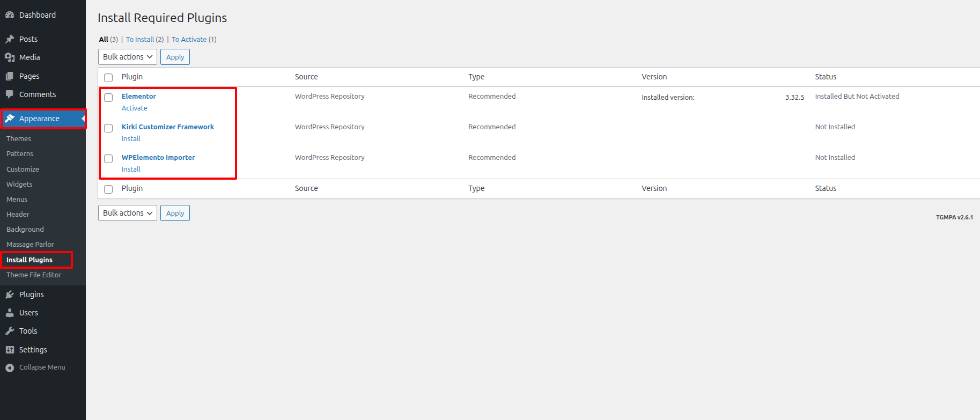This screenshot has height=420, width=980.
Task: Select the WPElemento Importer checkbox
Action: (108, 159)
